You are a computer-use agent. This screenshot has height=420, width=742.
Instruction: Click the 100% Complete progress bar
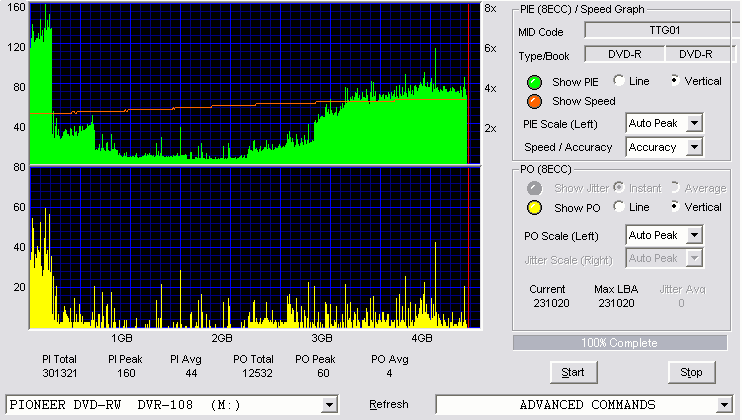[x=619, y=343]
